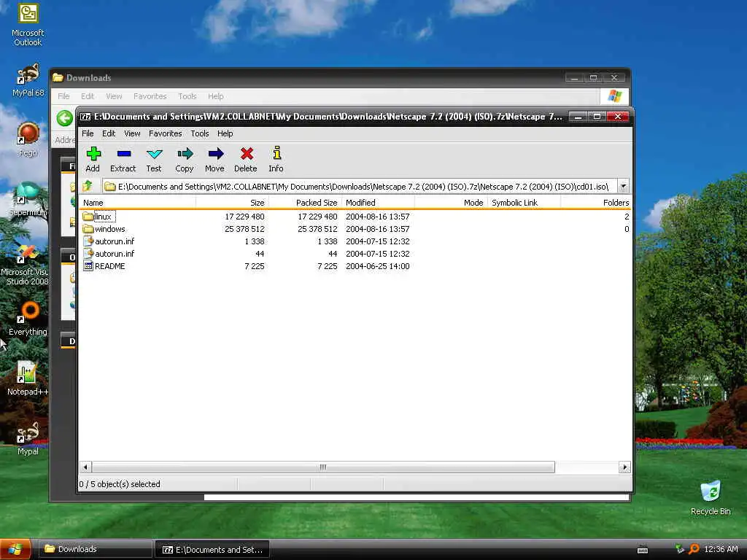The width and height of the screenshot is (747, 560).
Task: Click the horizontal scrollbar thumb
Action: pyautogui.click(x=323, y=467)
